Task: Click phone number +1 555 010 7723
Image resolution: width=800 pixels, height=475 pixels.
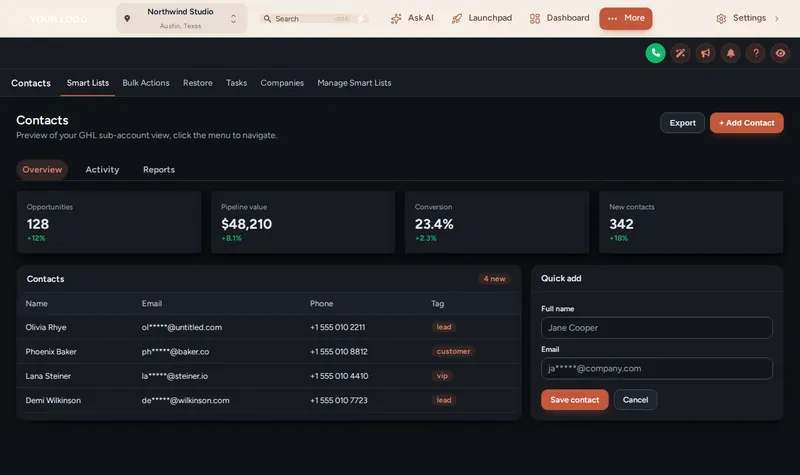Action: pos(339,401)
